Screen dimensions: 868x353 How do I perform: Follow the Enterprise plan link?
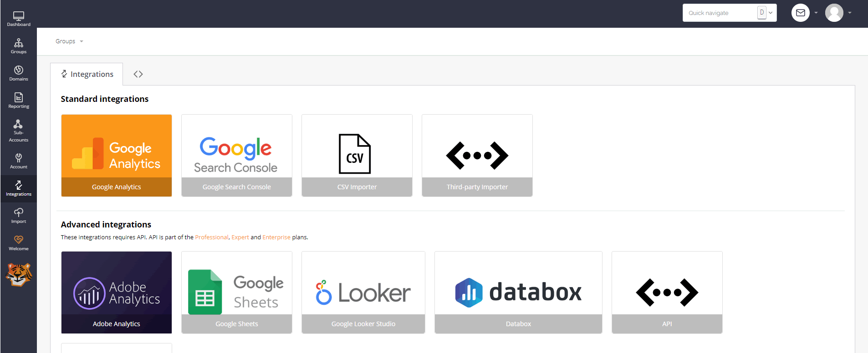[276, 237]
